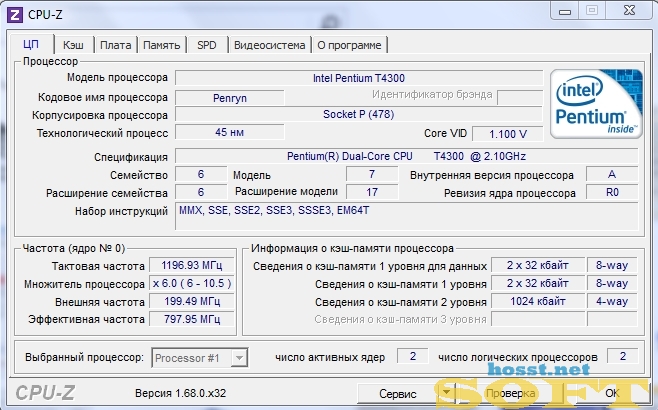Click the Расширение семейства value 6

tap(201, 192)
